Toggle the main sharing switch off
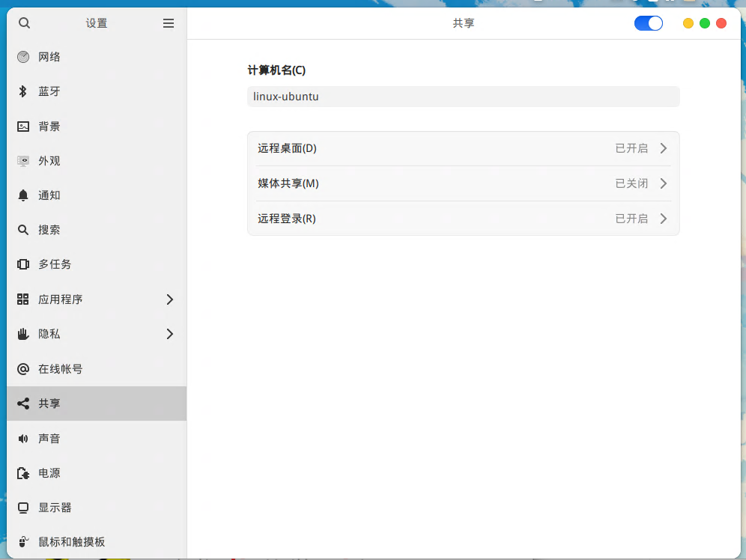 pos(648,23)
